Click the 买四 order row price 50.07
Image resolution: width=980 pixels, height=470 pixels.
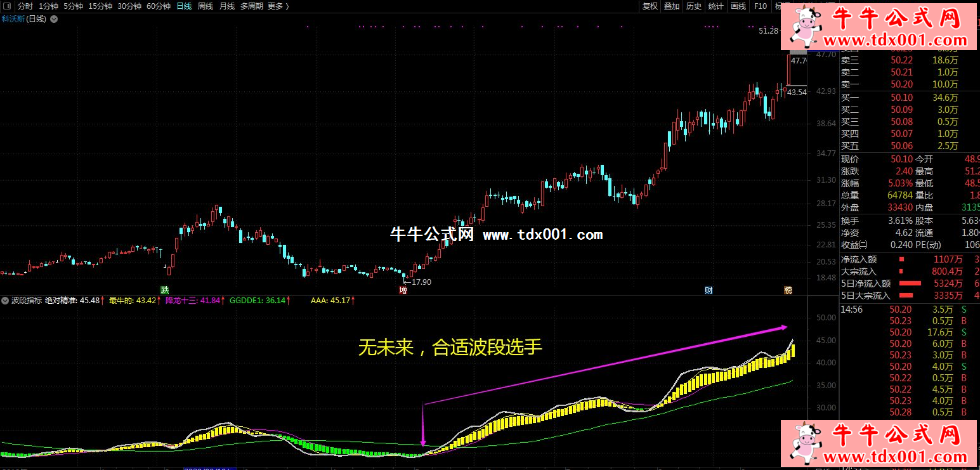[x=902, y=134]
